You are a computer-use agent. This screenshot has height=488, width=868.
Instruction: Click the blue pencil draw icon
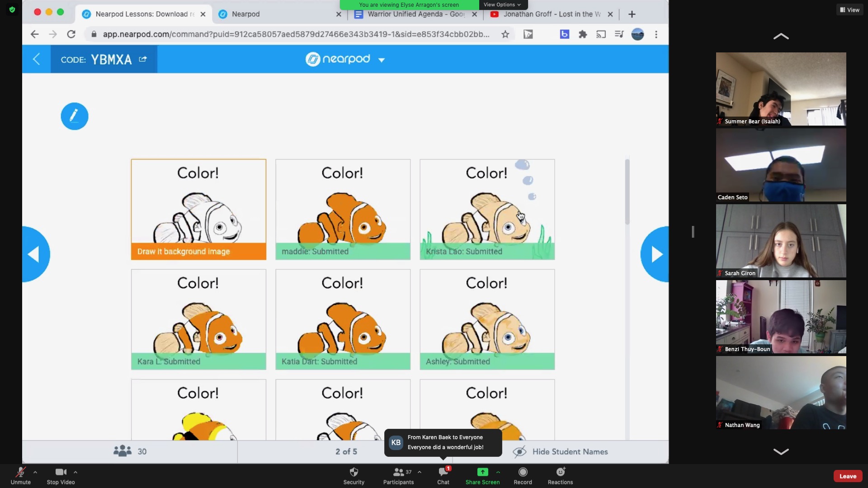click(x=75, y=116)
